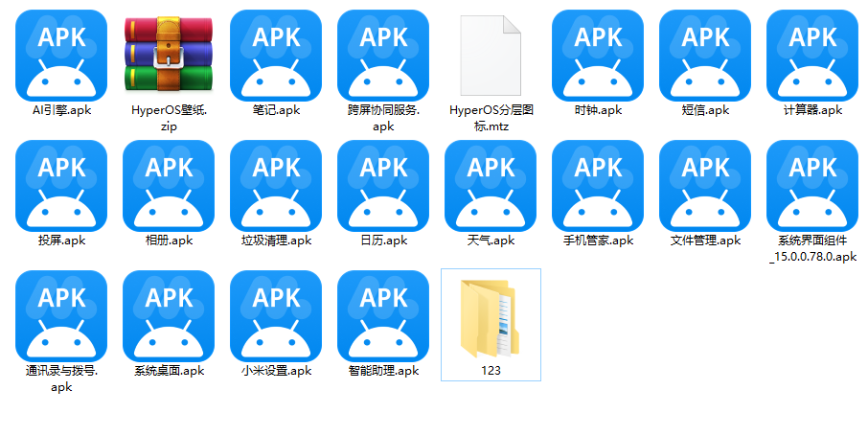868x436 pixels.
Task: Select the 垃圾清理.apk file
Action: [276, 185]
